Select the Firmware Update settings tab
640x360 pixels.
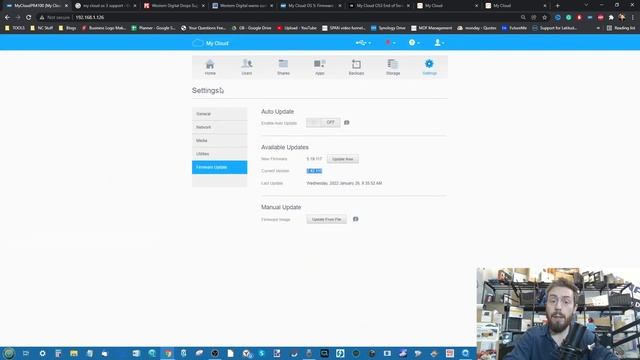pos(220,167)
